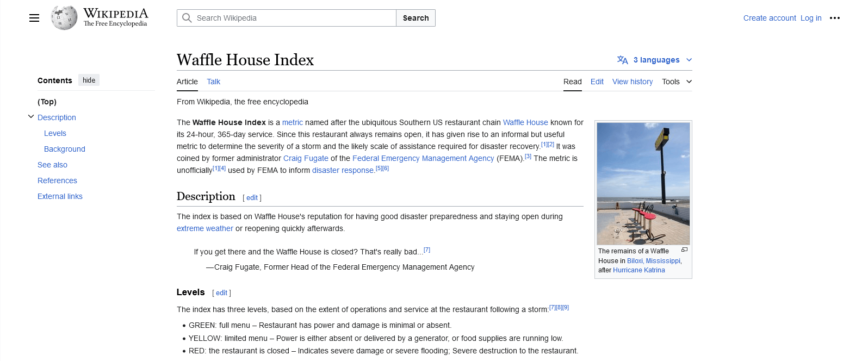
Task: Jump to External links section
Action: pos(60,196)
